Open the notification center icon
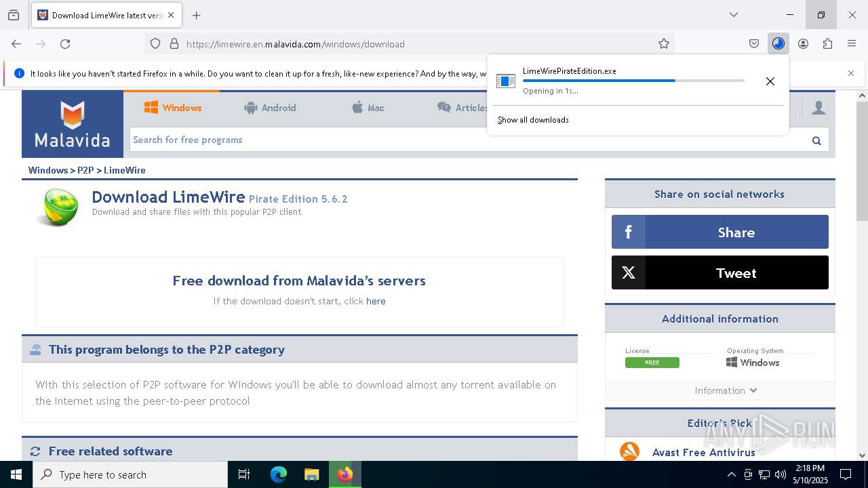Screen dimensions: 868x488 tap(846, 474)
